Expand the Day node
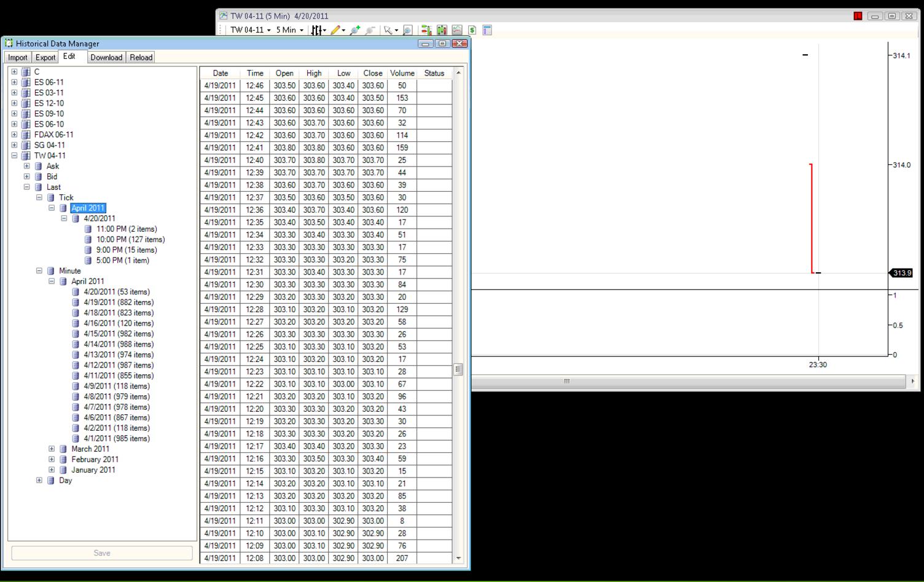The image size is (924, 582). (x=39, y=480)
